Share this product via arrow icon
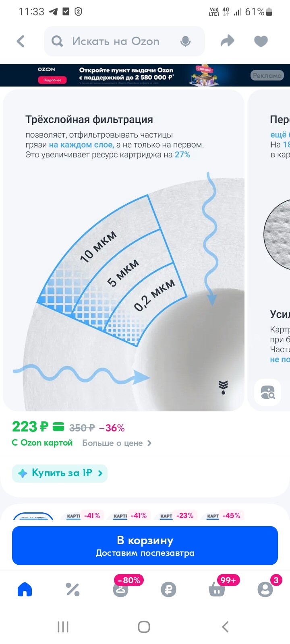 coord(228,41)
